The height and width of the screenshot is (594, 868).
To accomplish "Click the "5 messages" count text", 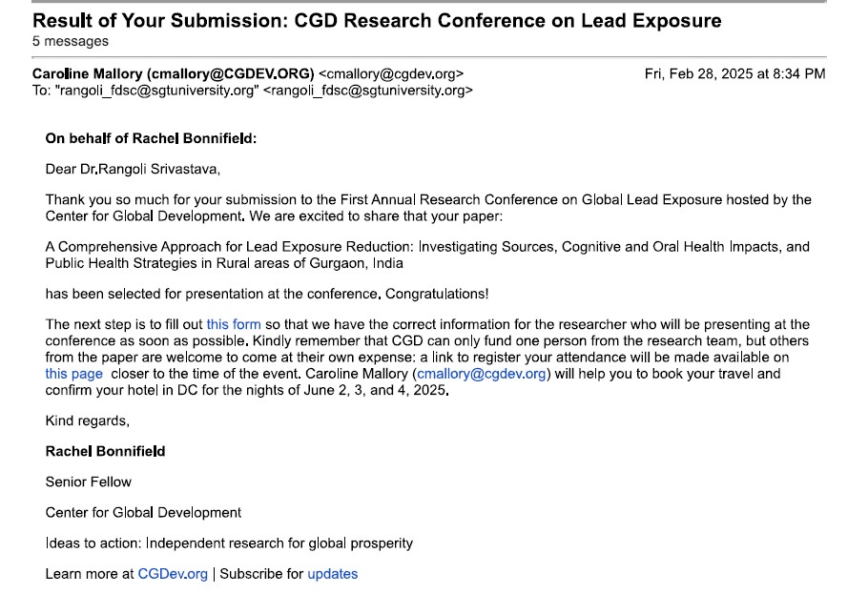I will (71, 41).
